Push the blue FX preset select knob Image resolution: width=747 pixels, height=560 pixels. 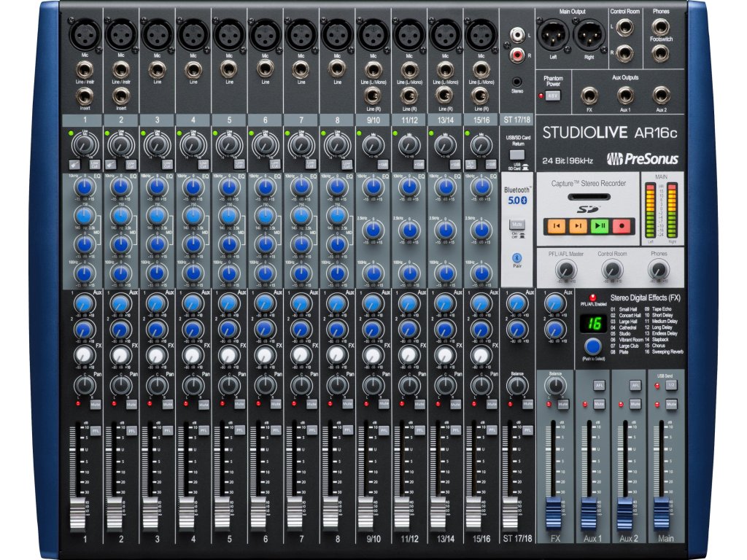click(x=592, y=346)
